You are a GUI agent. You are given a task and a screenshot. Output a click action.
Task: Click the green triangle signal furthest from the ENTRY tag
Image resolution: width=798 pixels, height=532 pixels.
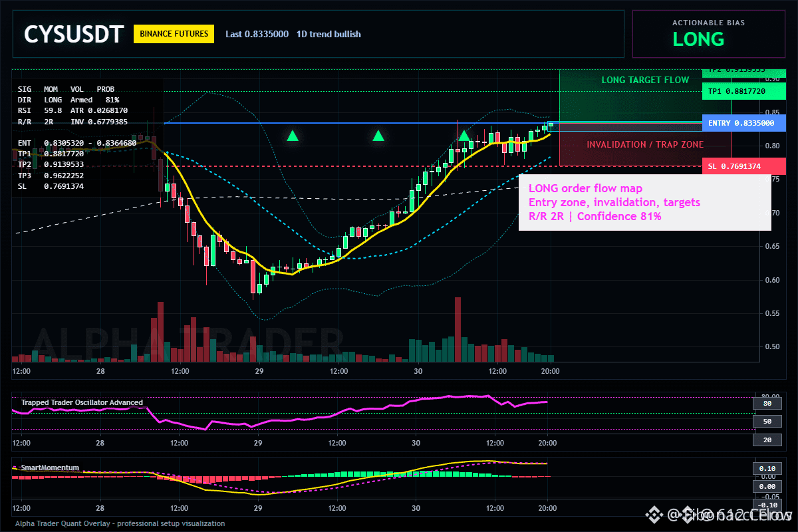point(293,136)
